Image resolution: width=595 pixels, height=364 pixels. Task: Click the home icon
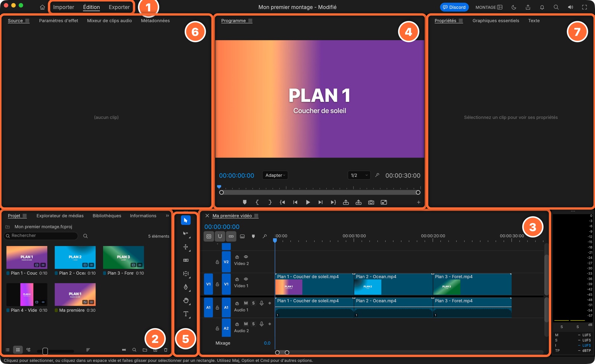(42, 7)
